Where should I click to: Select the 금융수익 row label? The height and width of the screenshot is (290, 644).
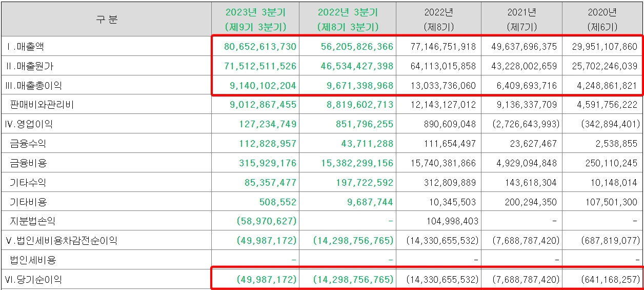coord(28,144)
